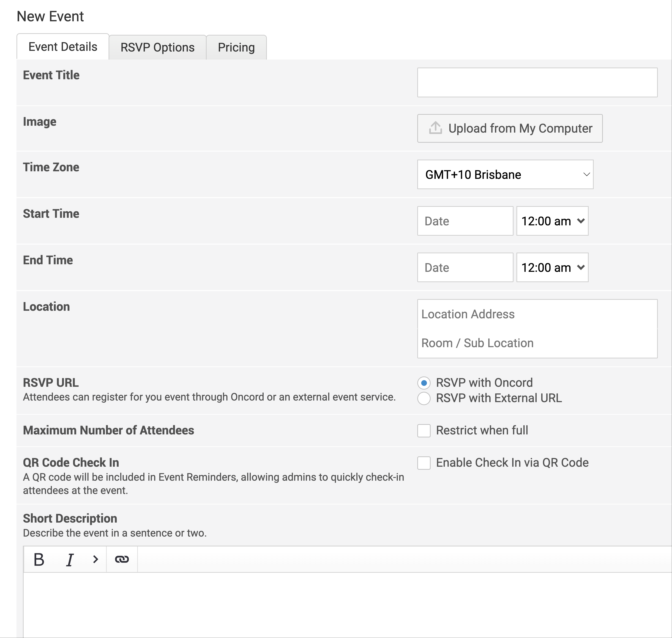The height and width of the screenshot is (638, 672).
Task: Click the Start Time date field
Action: (x=465, y=221)
